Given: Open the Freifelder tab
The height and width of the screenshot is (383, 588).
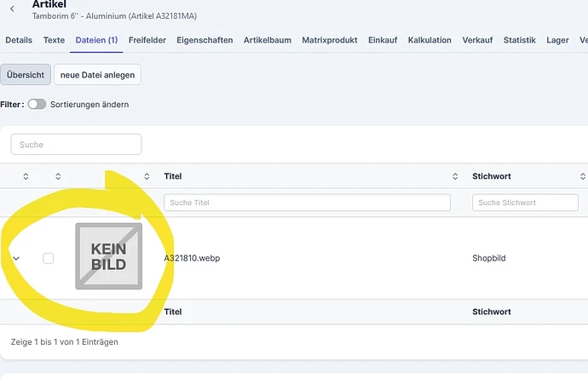Looking at the screenshot, I should 147,40.
